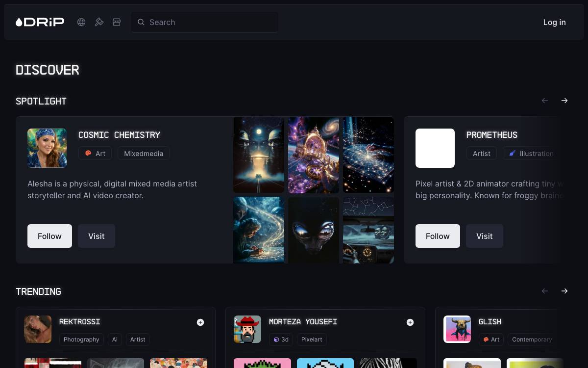588x368 pixels.
Task: Open the GLISH title
Action: [x=490, y=322]
